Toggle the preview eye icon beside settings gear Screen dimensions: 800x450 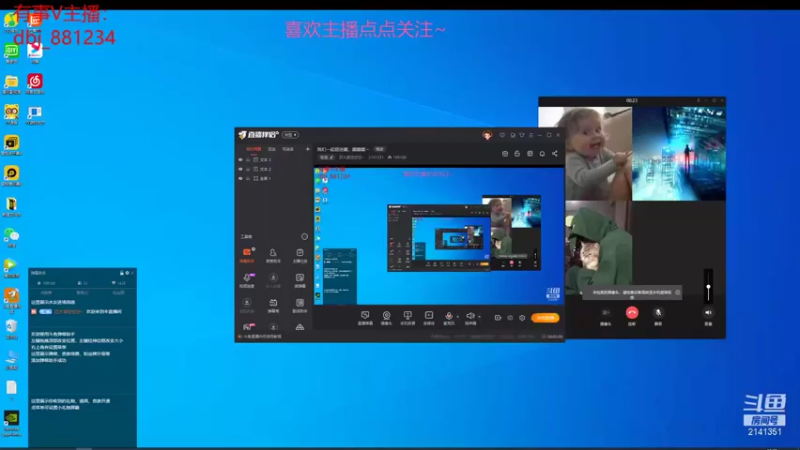(x=510, y=318)
